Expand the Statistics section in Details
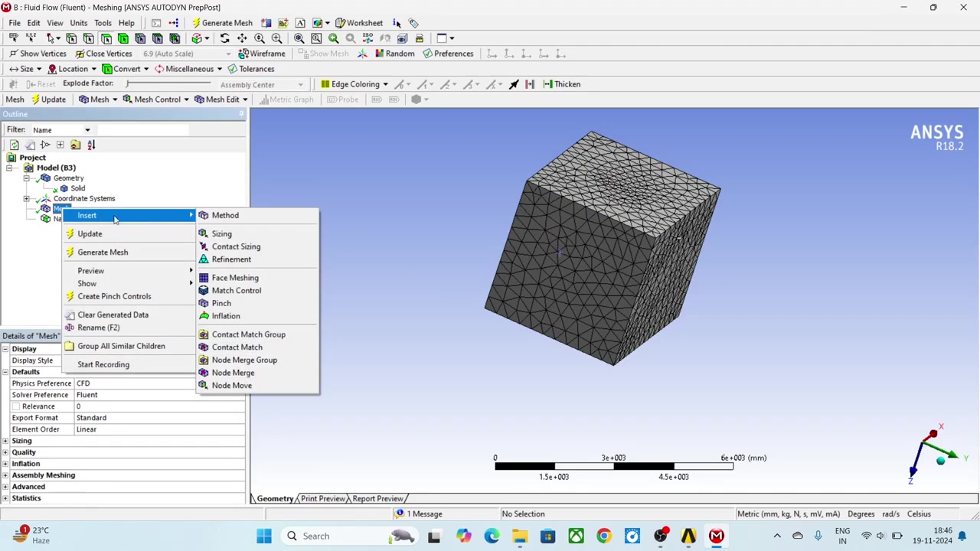980x551 pixels. [5, 498]
